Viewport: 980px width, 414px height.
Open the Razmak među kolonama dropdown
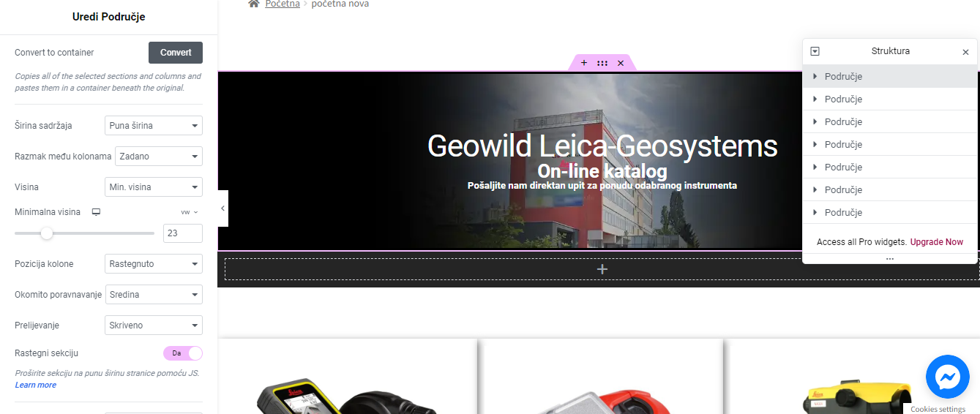click(x=157, y=157)
